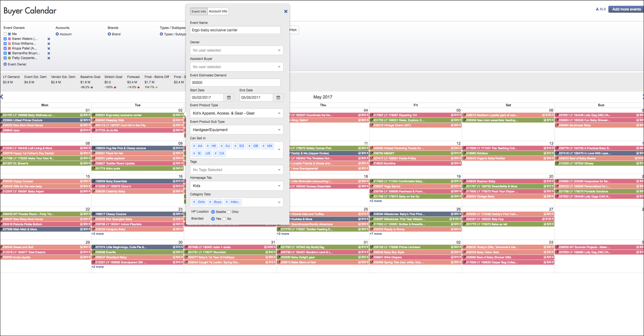
Task: Remove Erica Williams from event owners
Action: coord(49,44)
